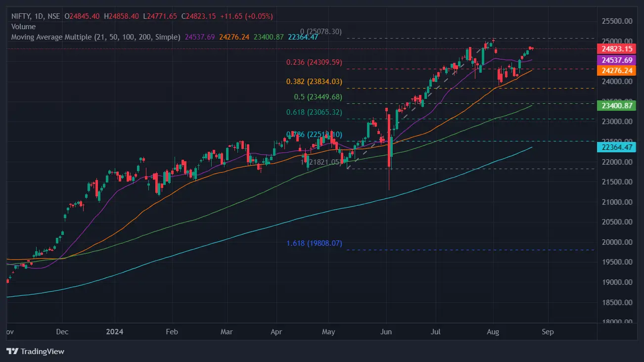Click 21500.00 on the price axis
Image resolution: width=644 pixels, height=362 pixels.
point(616,182)
